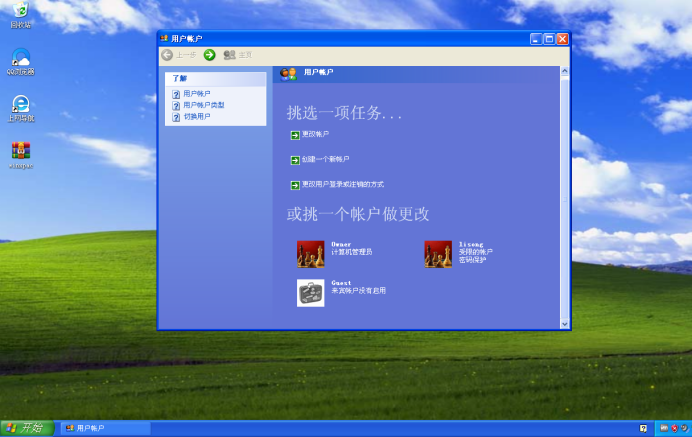Click the scrollbar down arrow
Image resolution: width=692 pixels, height=437 pixels.
(564, 324)
